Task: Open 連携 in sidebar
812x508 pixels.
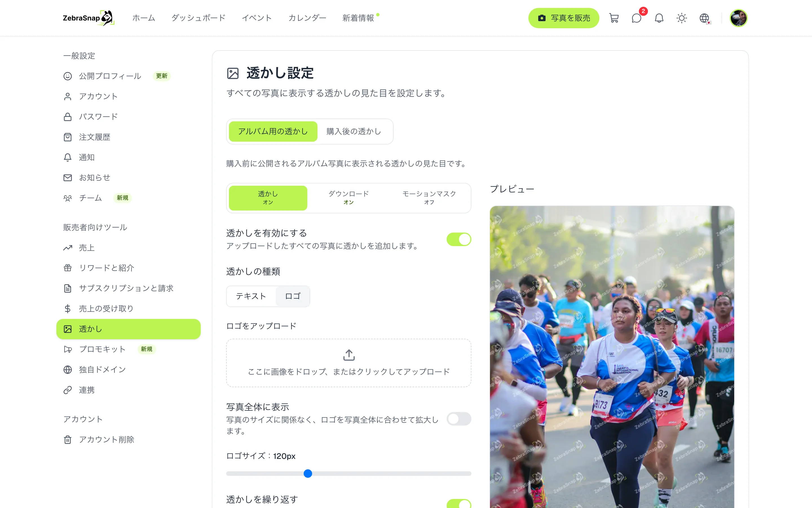Action: (x=129, y=390)
